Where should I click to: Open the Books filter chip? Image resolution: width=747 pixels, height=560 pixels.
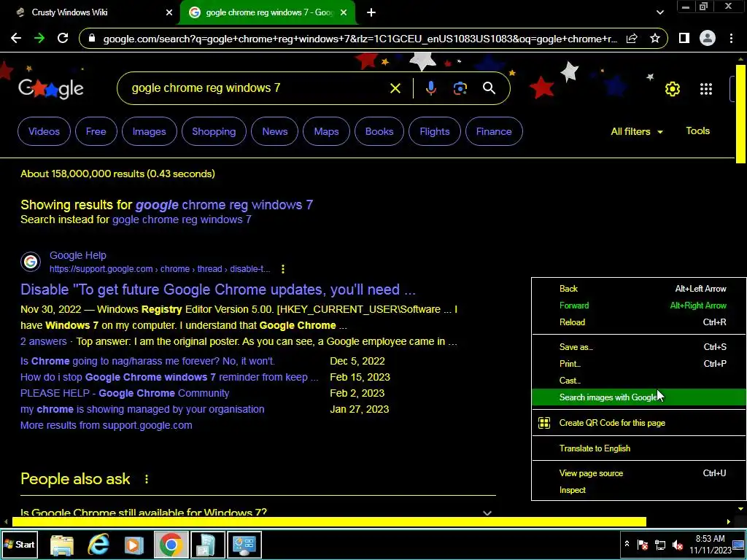tap(379, 131)
